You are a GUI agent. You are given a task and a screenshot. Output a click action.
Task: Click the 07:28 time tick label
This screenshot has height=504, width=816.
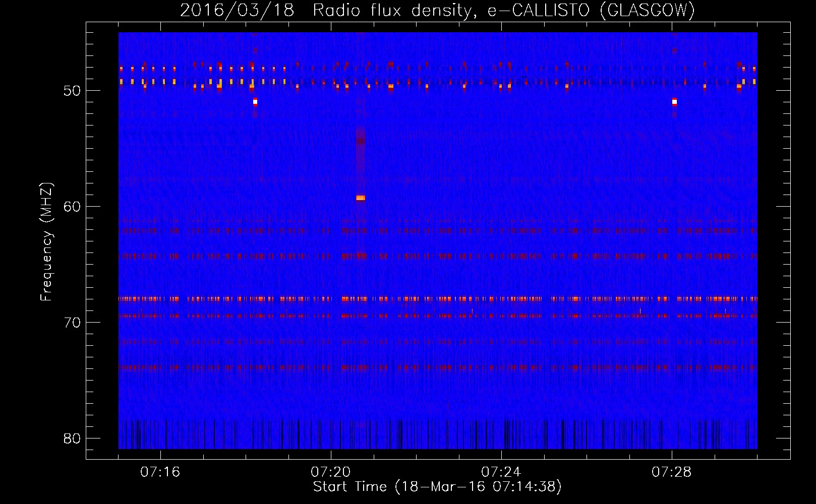(x=671, y=472)
